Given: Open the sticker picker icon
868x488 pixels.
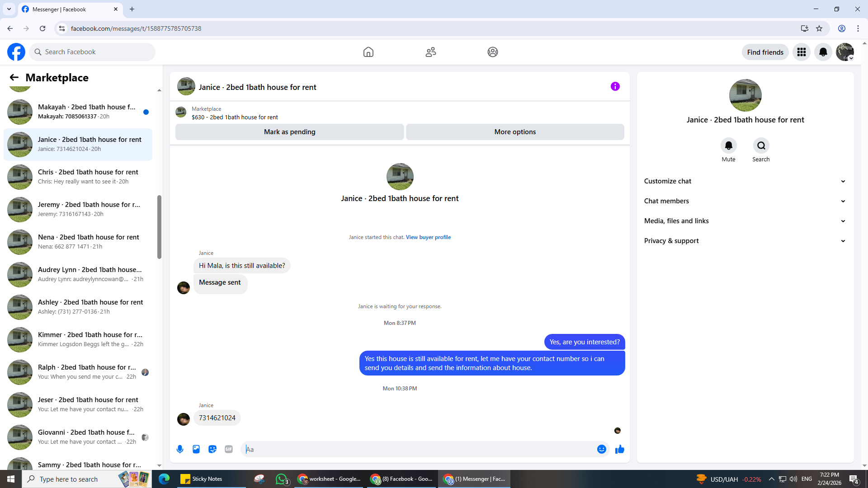Looking at the screenshot, I should tap(212, 449).
